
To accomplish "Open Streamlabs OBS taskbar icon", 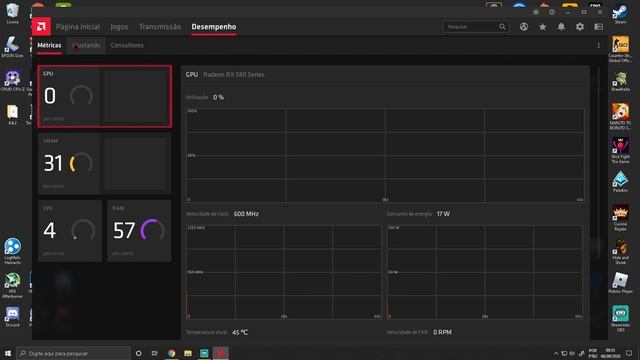I will pyautogui.click(x=204, y=353).
